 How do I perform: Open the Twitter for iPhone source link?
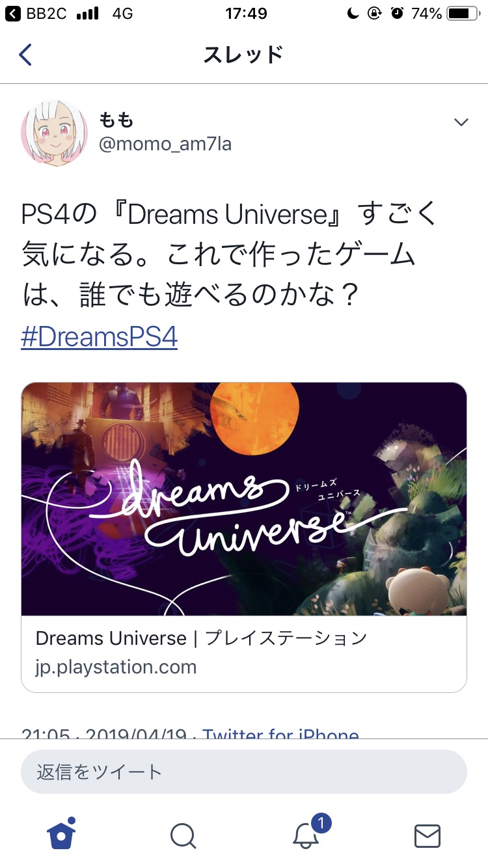point(280,733)
